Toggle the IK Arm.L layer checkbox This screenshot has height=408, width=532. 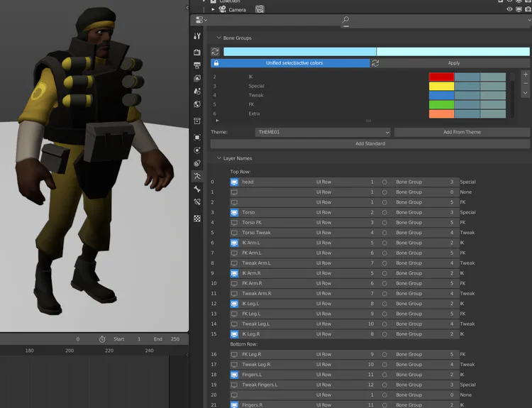[x=234, y=243]
